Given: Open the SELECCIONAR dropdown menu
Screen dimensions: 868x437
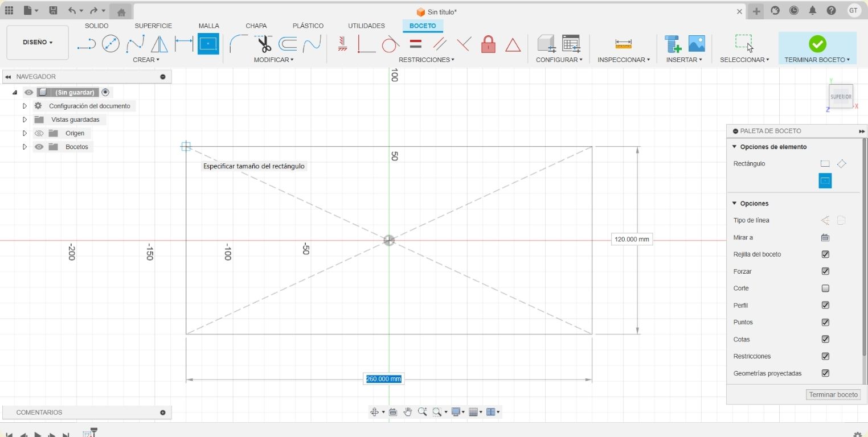Looking at the screenshot, I should pos(744,60).
